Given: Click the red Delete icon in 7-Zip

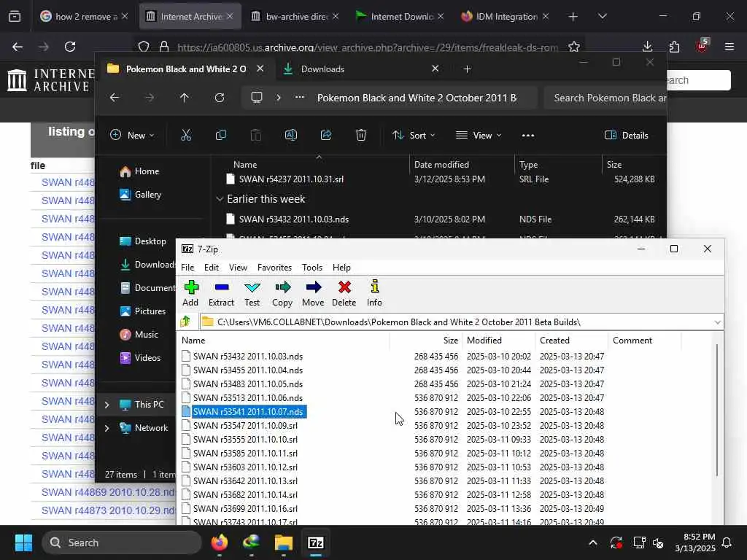Looking at the screenshot, I should click(344, 293).
